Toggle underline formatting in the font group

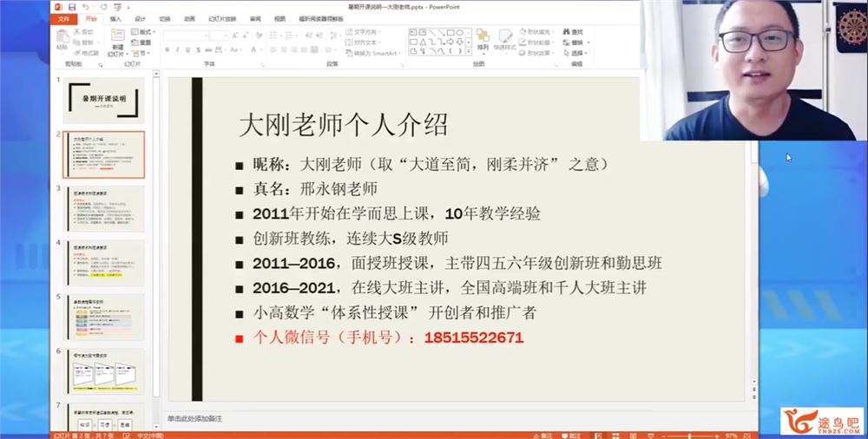pyautogui.click(x=187, y=50)
